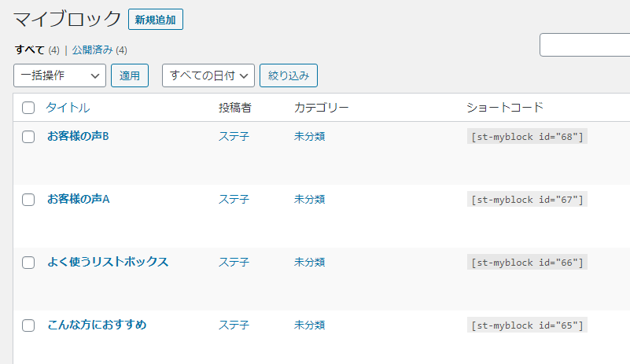Image resolution: width=630 pixels, height=364 pixels.
Task: Open よく使うリストボックス title link
Action: click(108, 262)
